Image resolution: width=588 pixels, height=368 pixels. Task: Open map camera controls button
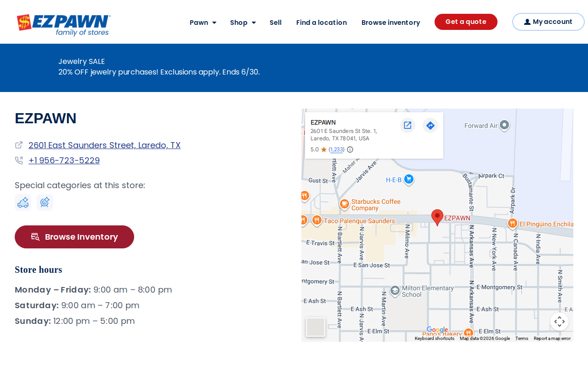560,322
